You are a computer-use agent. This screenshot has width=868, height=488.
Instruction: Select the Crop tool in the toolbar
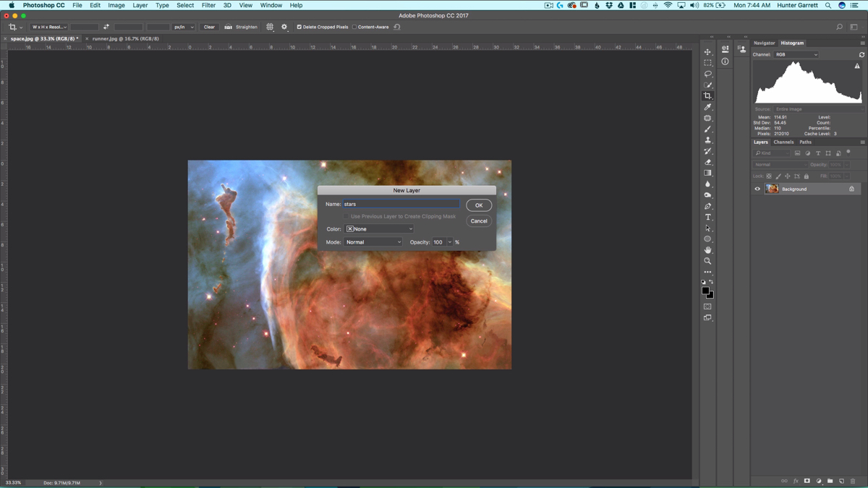point(707,96)
